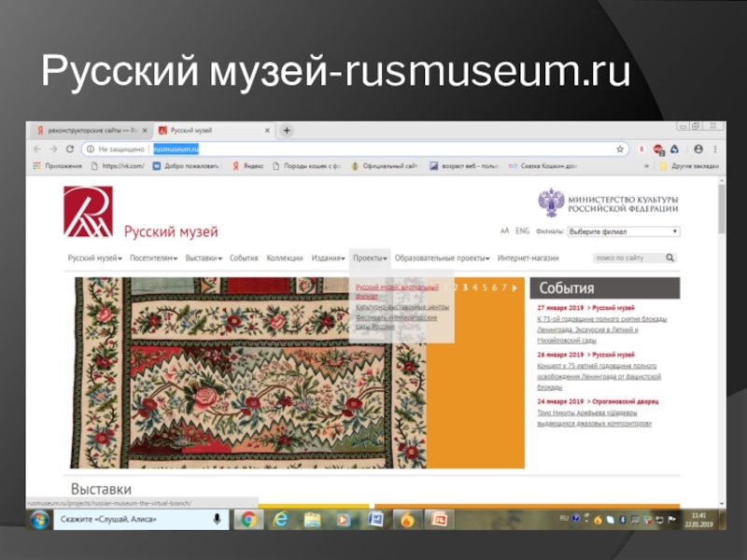Viewport: 747px width, 560px height.
Task: Click the site search magnifier icon
Action: 670,258
